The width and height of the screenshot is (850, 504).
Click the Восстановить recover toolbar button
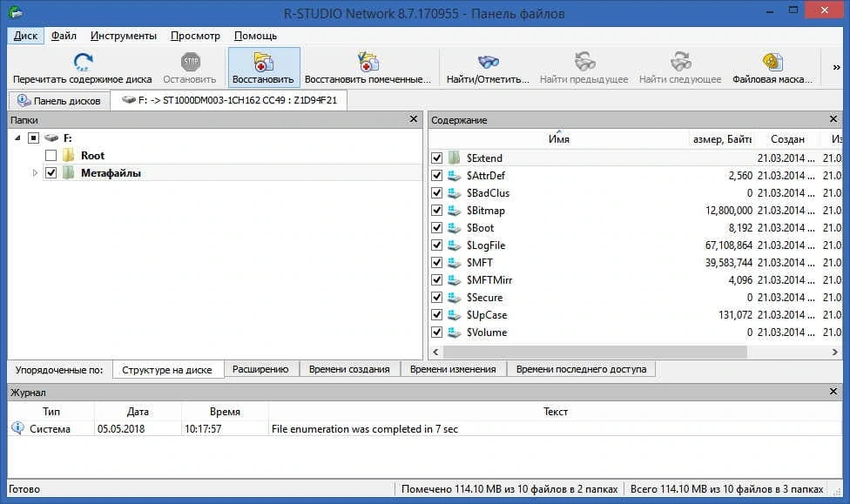[x=264, y=67]
